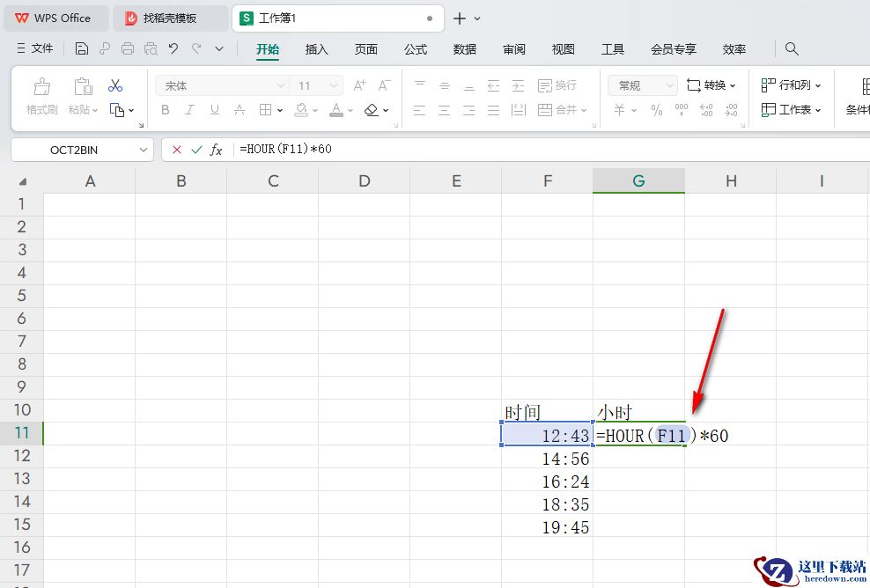Click the currency ¥ format icon
The height and width of the screenshot is (588, 870).
pos(619,110)
